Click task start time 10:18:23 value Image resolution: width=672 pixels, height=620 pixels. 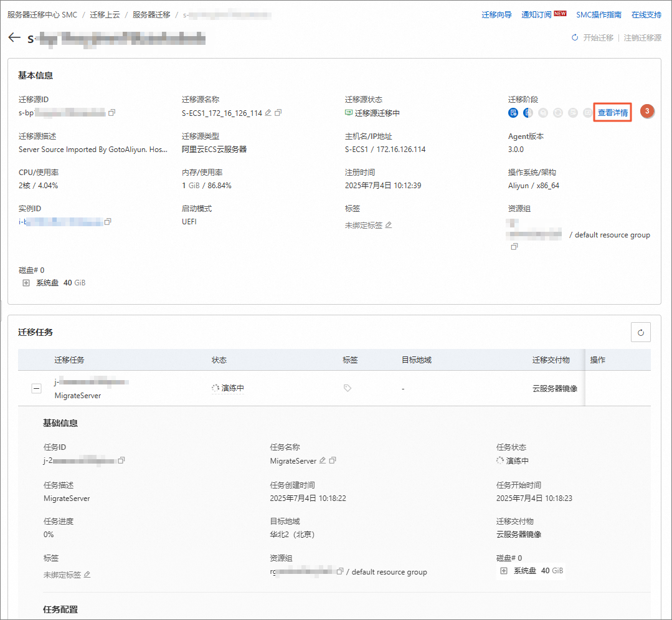point(534,498)
